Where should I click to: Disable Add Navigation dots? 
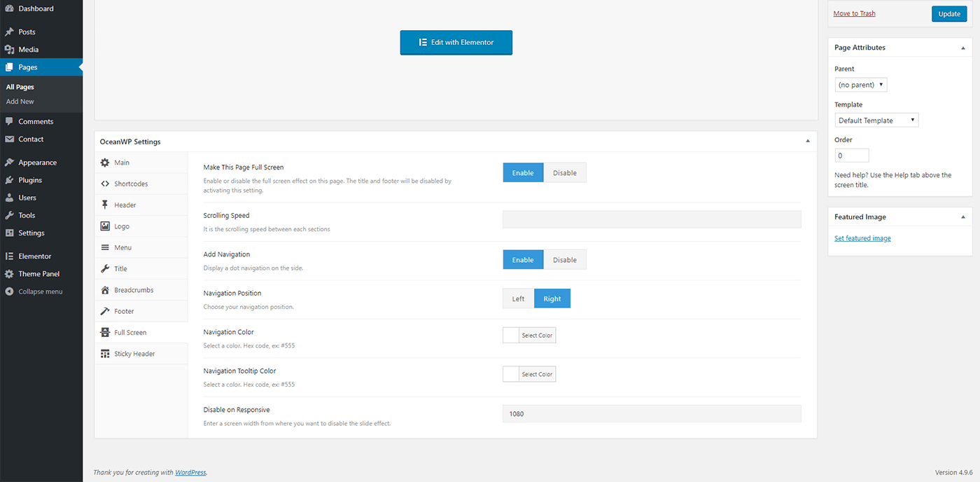pos(565,260)
